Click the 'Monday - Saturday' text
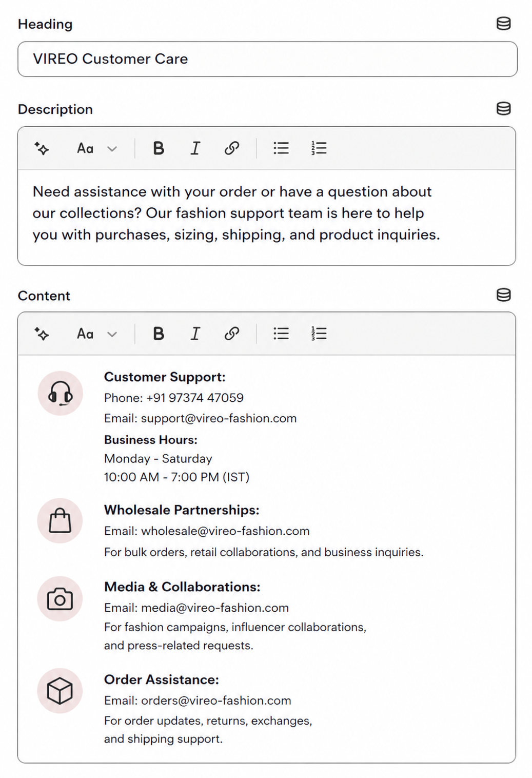Image resolution: width=532 pixels, height=778 pixels. point(158,458)
